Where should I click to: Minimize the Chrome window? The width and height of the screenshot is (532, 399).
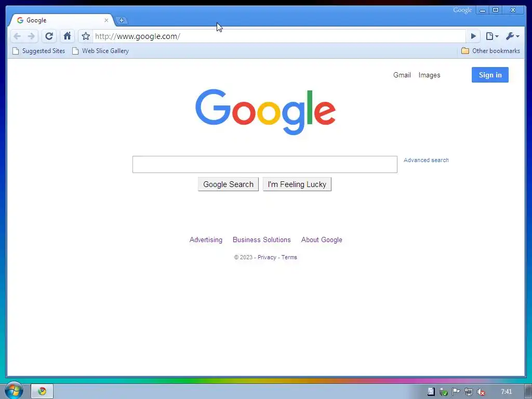pyautogui.click(x=483, y=10)
